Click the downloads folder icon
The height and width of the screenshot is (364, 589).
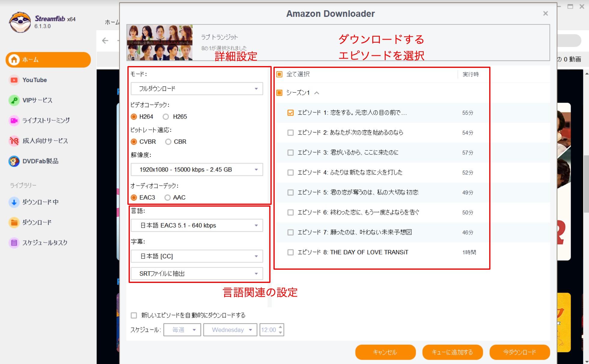pos(14,223)
